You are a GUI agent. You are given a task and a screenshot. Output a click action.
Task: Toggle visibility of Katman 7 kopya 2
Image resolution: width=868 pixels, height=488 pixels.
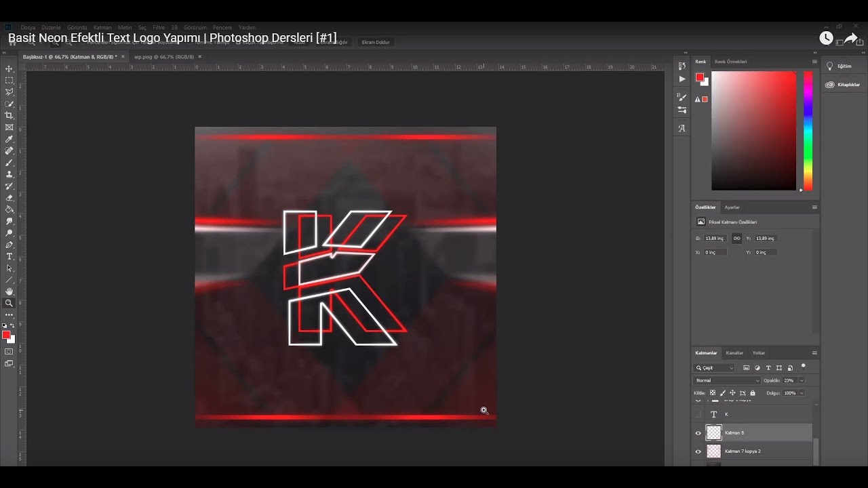pyautogui.click(x=698, y=451)
